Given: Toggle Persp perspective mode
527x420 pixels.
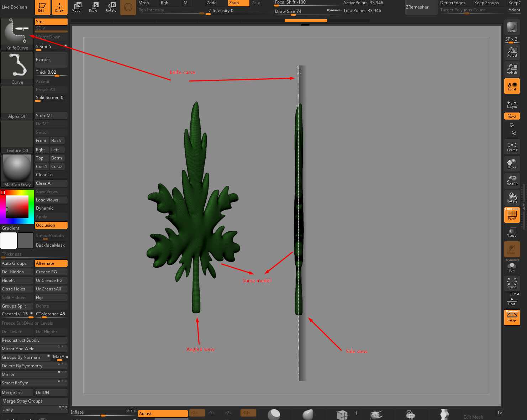Looking at the screenshot, I should click(x=512, y=317).
